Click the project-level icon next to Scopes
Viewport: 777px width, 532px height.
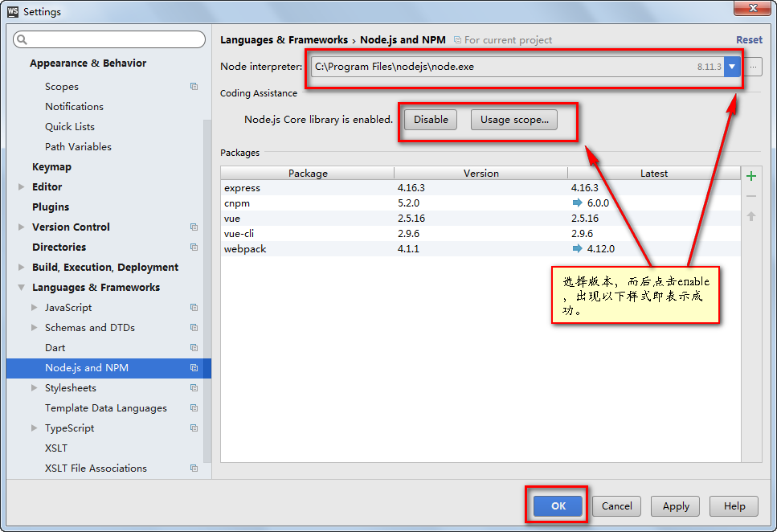[194, 86]
